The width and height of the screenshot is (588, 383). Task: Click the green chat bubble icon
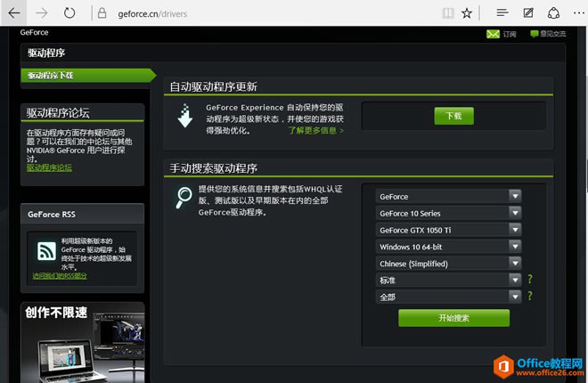(x=534, y=34)
